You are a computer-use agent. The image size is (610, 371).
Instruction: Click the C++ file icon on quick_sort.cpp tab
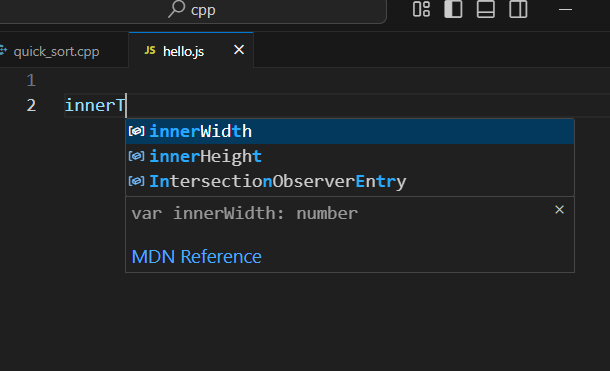[x=3, y=50]
